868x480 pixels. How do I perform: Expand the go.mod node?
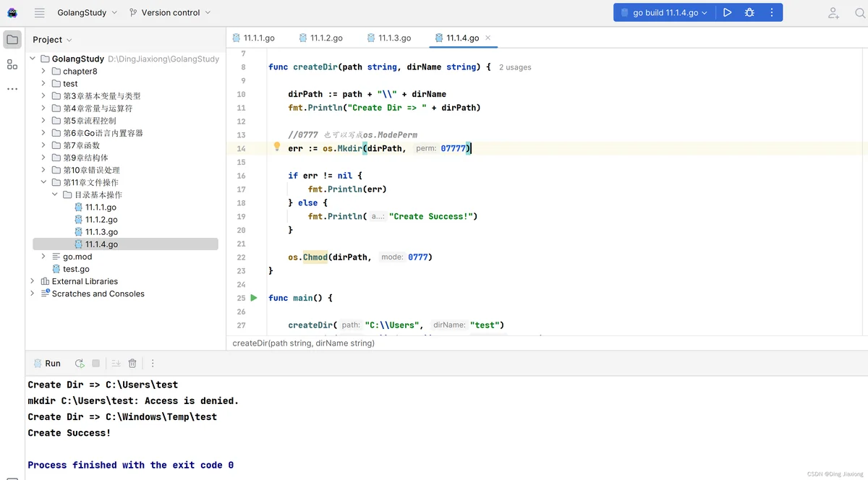click(x=44, y=257)
